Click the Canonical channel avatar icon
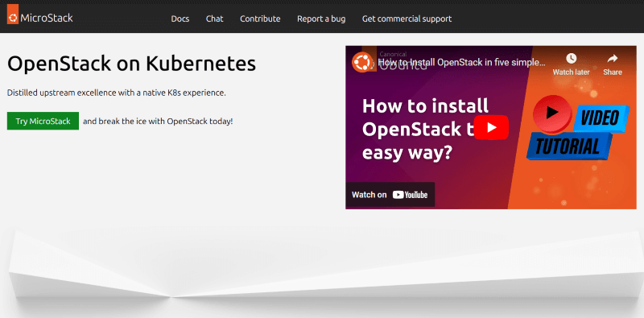The width and height of the screenshot is (644, 318). click(x=361, y=63)
